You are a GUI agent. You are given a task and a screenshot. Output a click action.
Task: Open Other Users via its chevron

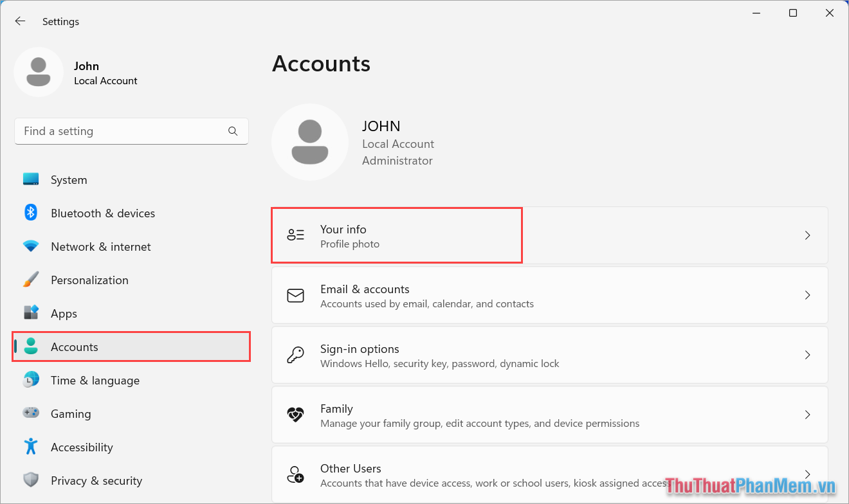click(807, 474)
